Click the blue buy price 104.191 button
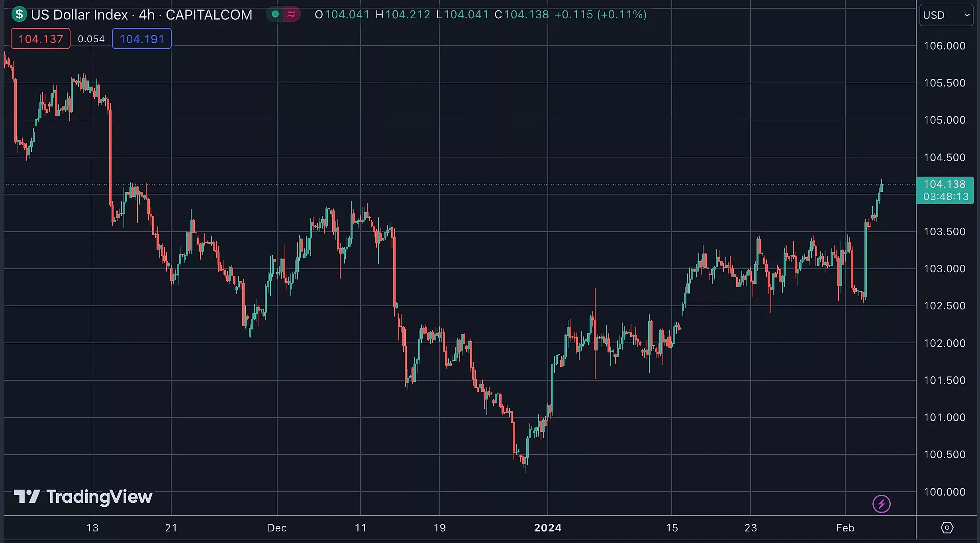980x543 pixels. 142,39
